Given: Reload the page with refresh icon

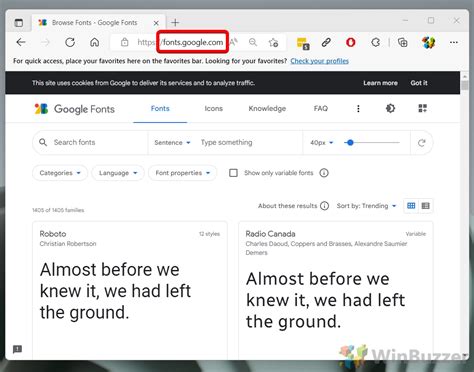Looking at the screenshot, I should pos(70,42).
